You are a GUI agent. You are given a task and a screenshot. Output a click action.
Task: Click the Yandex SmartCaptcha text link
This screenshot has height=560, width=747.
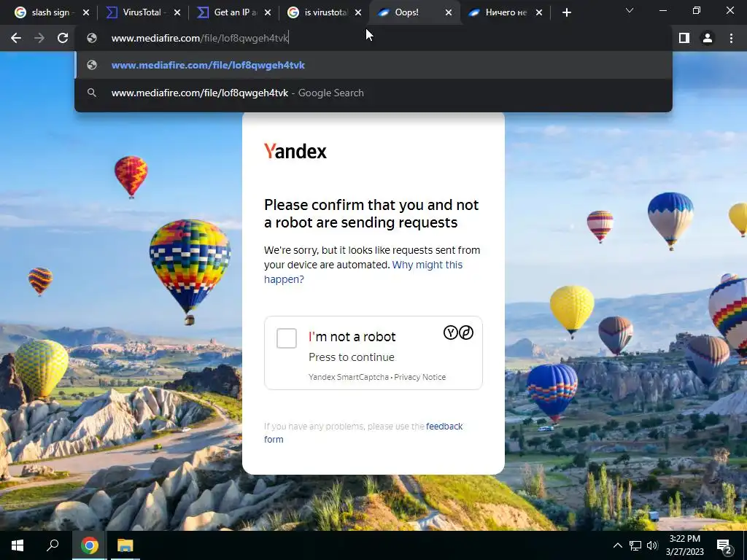[349, 377]
